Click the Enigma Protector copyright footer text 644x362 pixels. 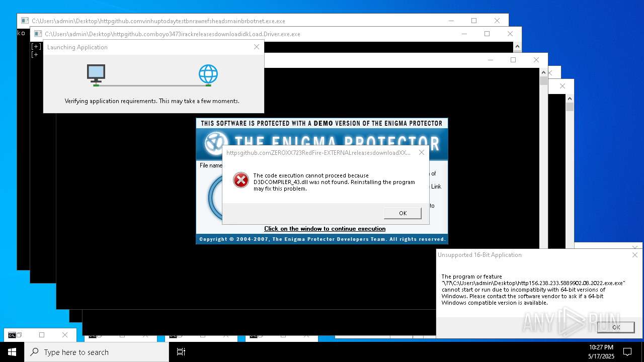[322, 239]
